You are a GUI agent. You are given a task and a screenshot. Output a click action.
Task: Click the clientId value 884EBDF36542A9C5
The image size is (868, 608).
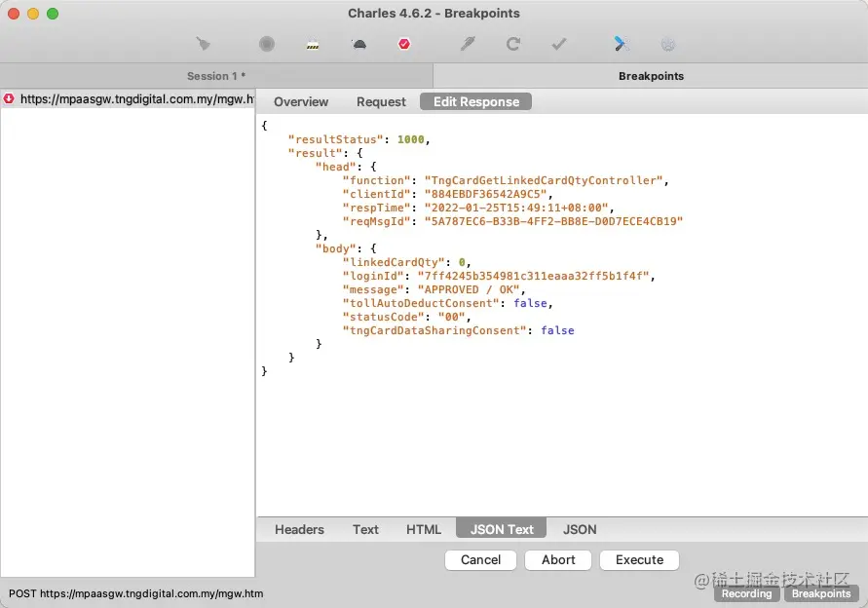coord(485,194)
